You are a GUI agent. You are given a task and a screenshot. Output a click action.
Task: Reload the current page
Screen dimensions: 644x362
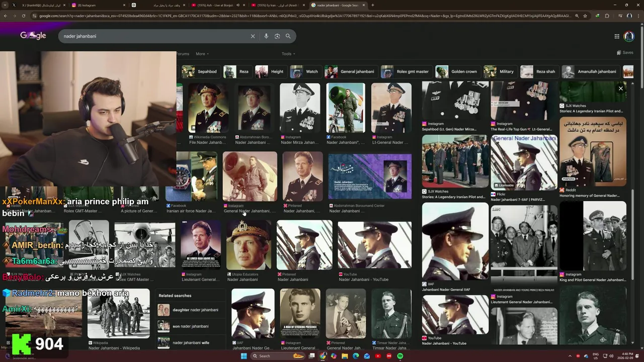tap(24, 16)
